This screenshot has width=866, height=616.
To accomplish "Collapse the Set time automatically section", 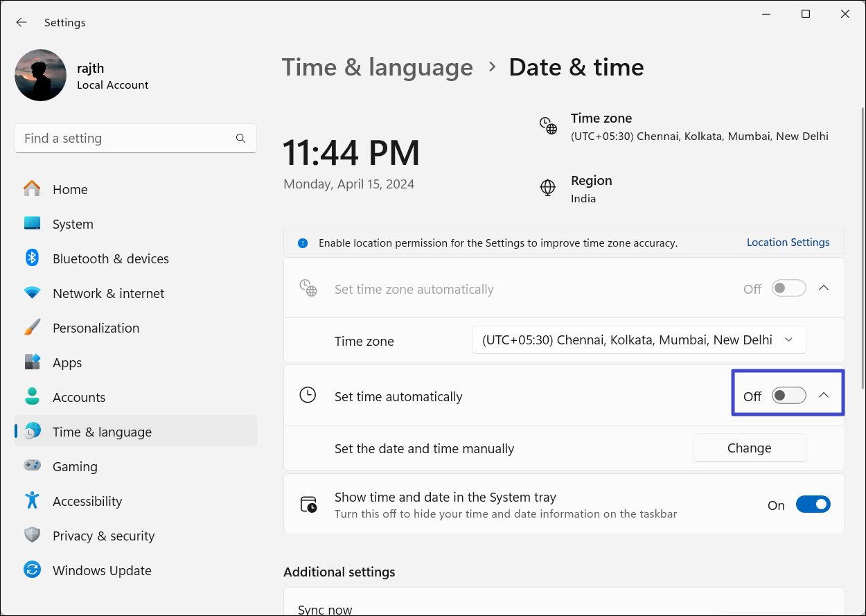I will (x=824, y=395).
